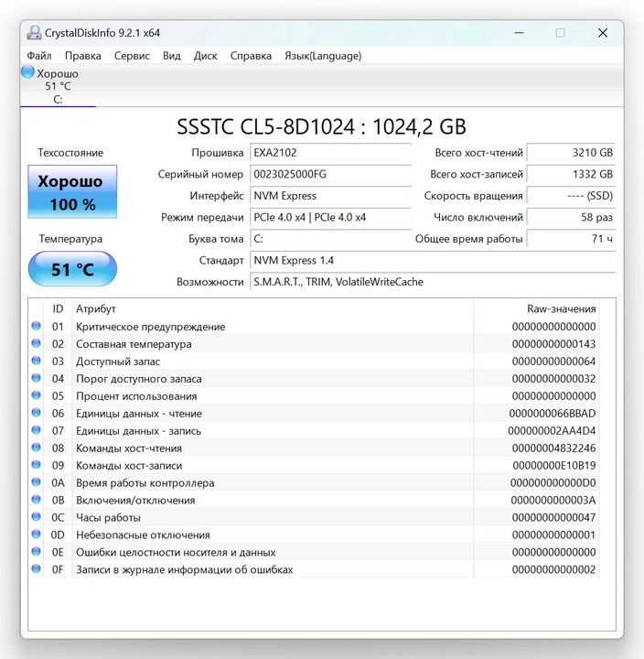Click status circle of attribute 0E Ошибки целостности
This screenshot has height=659, width=644.
(x=36, y=551)
